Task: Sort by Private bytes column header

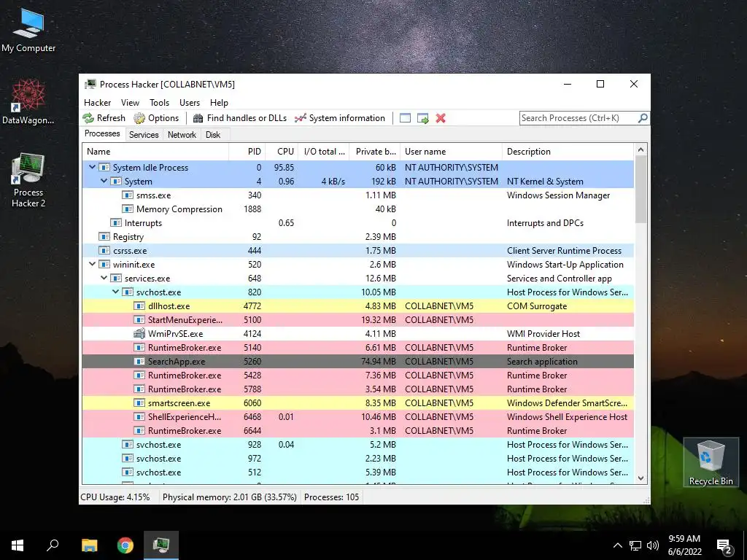Action: [375, 152]
